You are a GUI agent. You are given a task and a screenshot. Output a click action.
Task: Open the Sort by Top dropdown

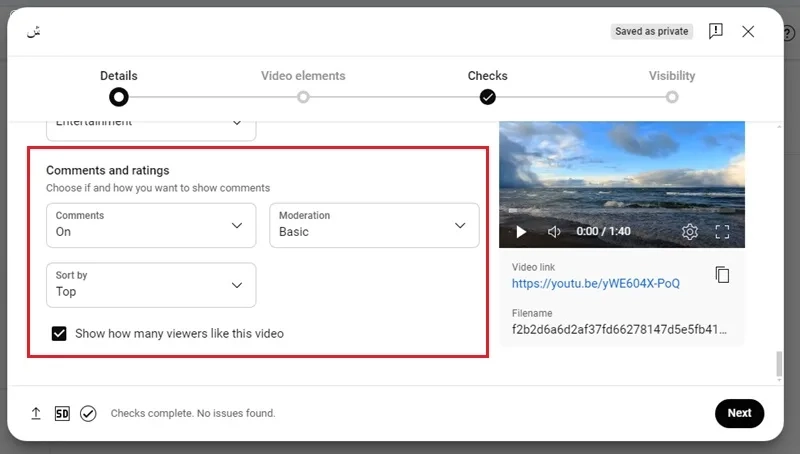tap(151, 285)
